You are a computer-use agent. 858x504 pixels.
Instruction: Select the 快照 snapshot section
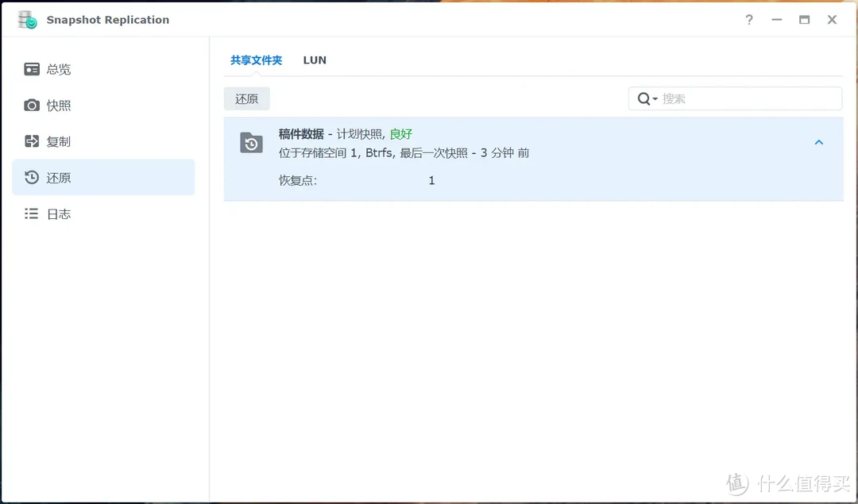tap(57, 105)
